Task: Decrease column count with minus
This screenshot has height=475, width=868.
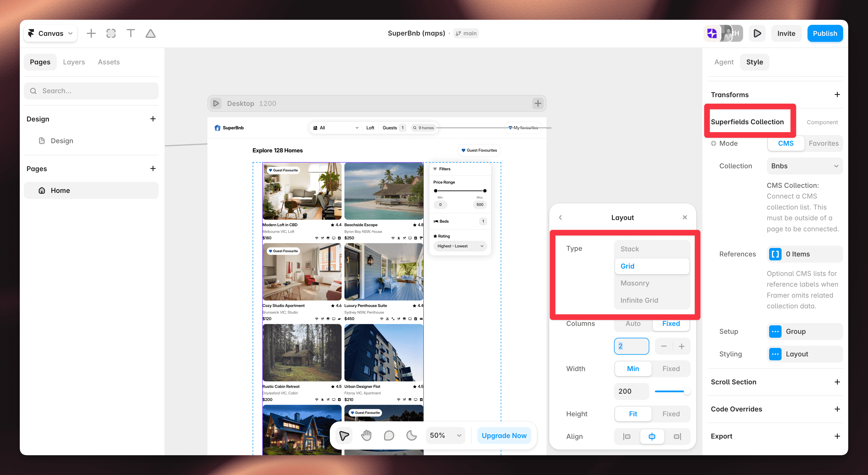Action: click(663, 346)
